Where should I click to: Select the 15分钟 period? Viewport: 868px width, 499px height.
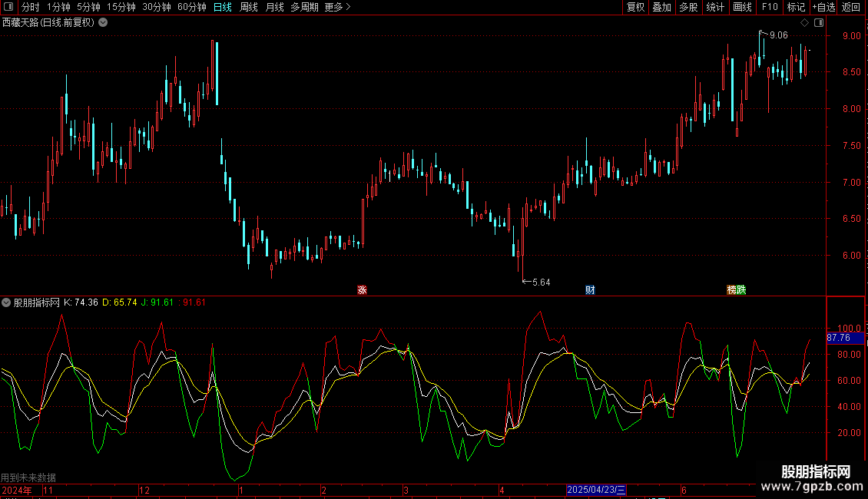(121, 7)
